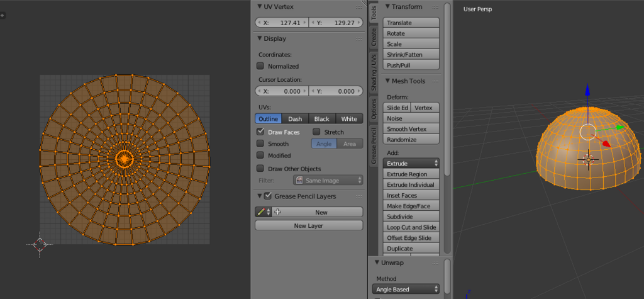Collapse the UV Vertex panel
The height and width of the screenshot is (299, 644).
(260, 6)
